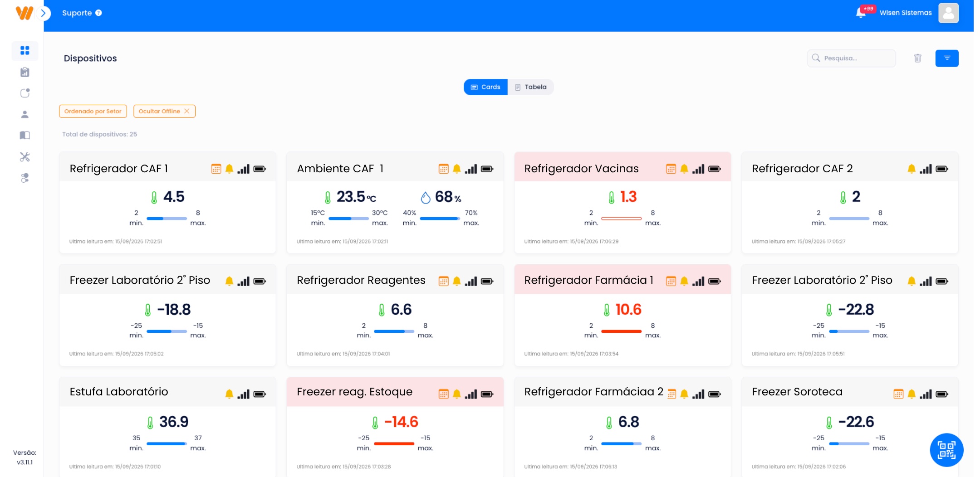Click signal icon on Ambiente CAF 1
The height and width of the screenshot is (477, 980).
pos(471,169)
